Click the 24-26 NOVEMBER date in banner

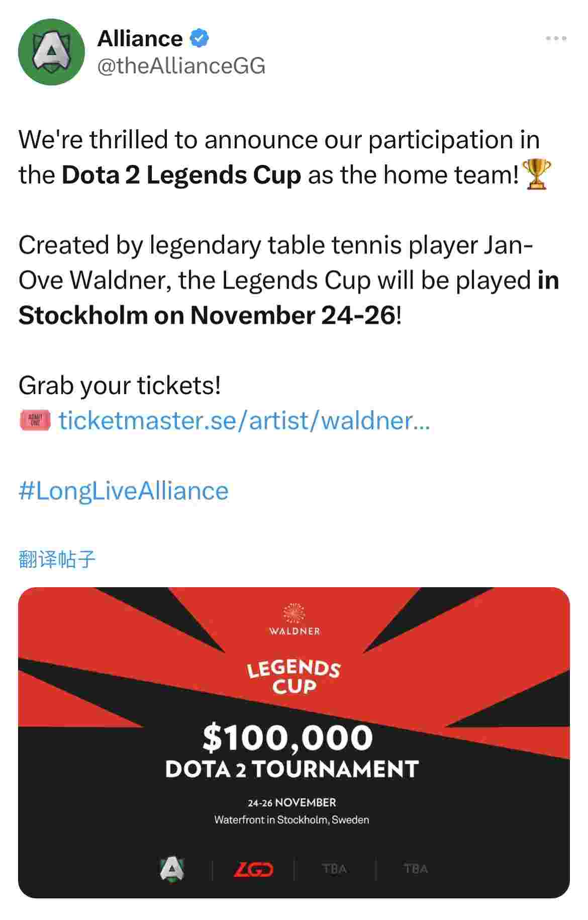click(x=292, y=802)
